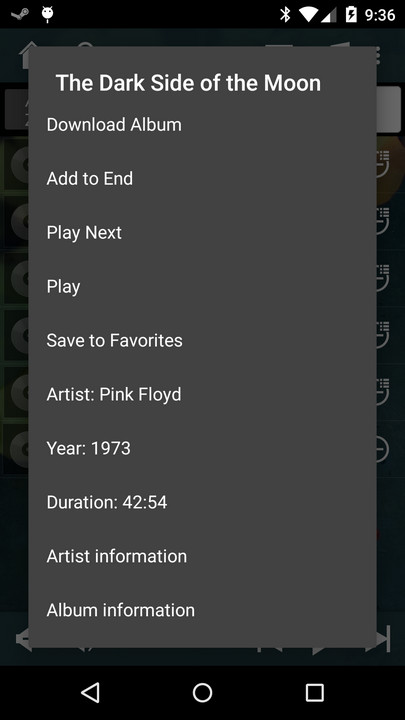
Task: Tap the Play menu entry
Action: [x=202, y=287]
